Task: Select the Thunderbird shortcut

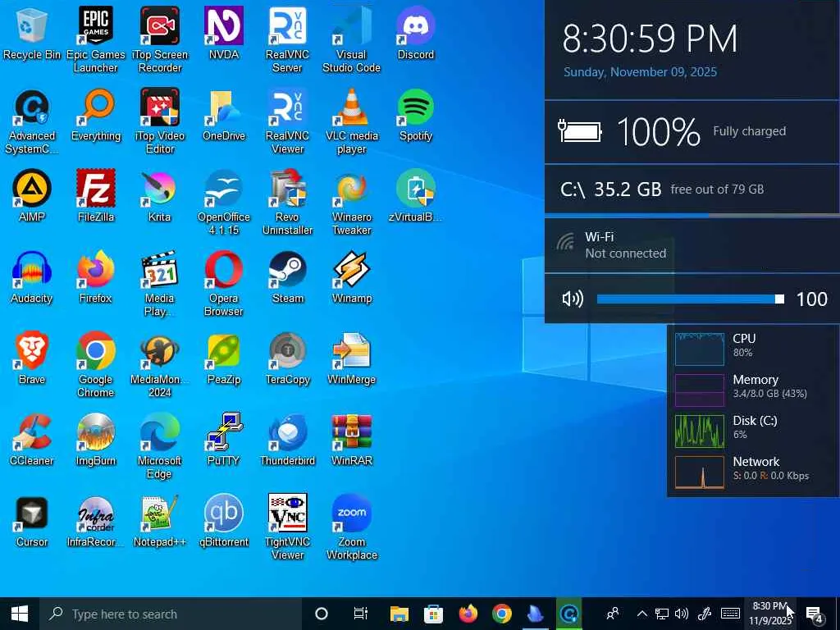Action: 288,440
